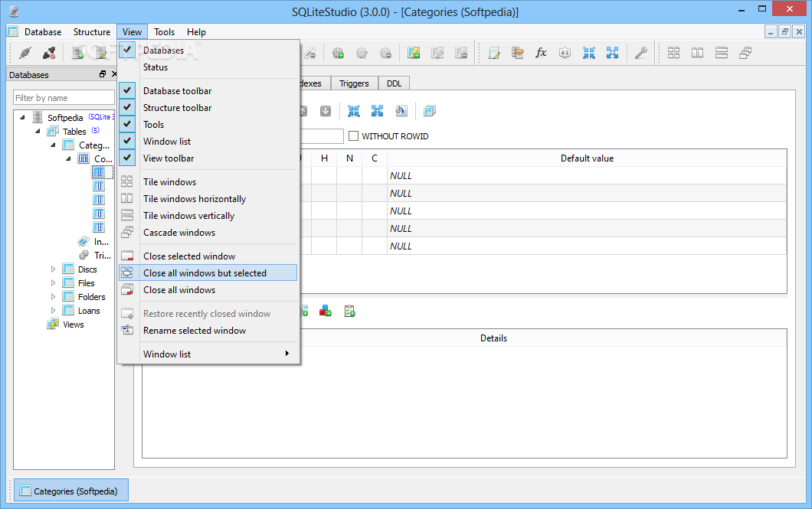
Task: Collapse the Categ... table node
Action: pos(53,145)
